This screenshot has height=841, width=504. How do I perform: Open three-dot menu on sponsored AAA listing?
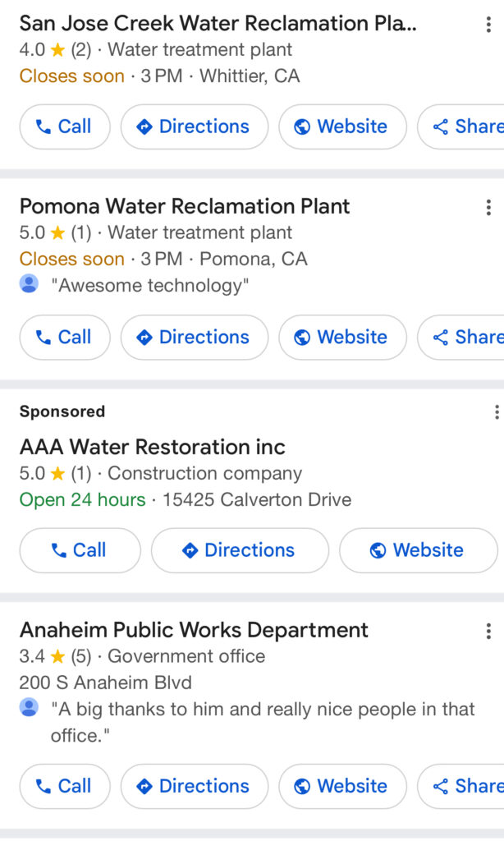[x=496, y=412]
